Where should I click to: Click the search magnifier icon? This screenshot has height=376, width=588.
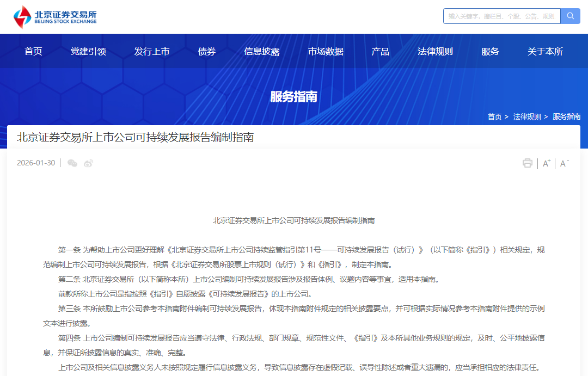point(570,16)
